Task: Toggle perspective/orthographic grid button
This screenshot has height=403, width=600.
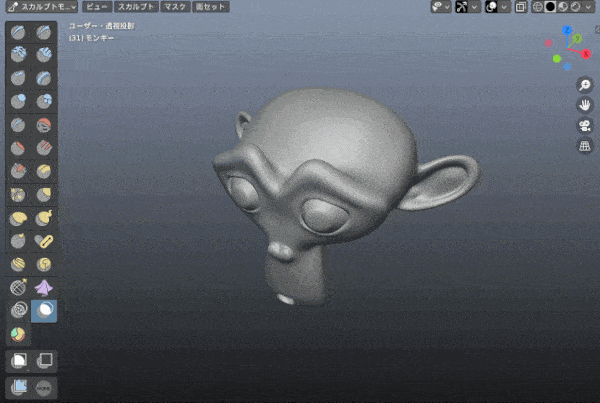Action: point(585,146)
